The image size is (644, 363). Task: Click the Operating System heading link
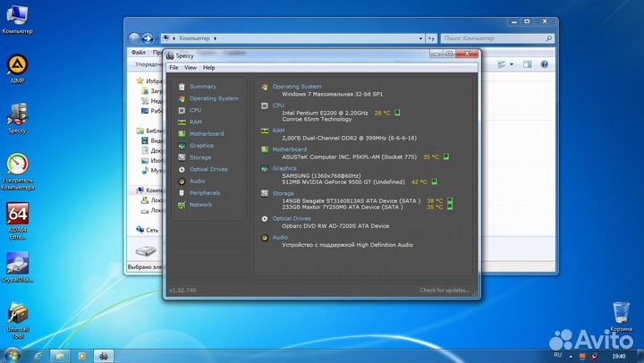click(297, 87)
